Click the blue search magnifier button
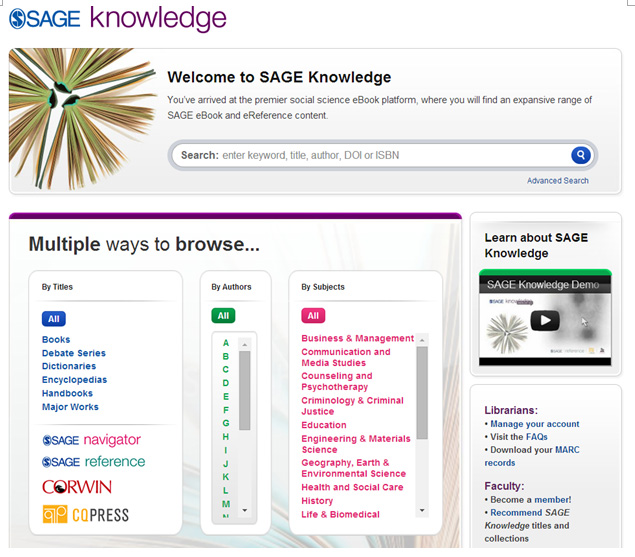Image resolution: width=635 pixels, height=557 pixels. (x=580, y=155)
